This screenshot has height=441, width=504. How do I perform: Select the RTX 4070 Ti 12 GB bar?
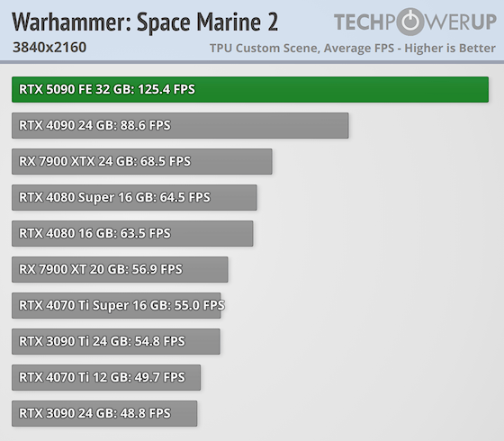(106, 377)
